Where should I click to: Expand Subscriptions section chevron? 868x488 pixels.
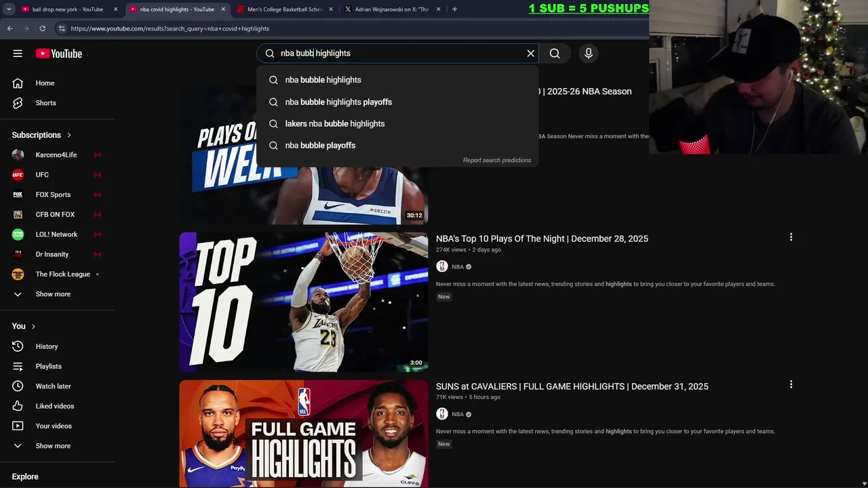tap(69, 135)
